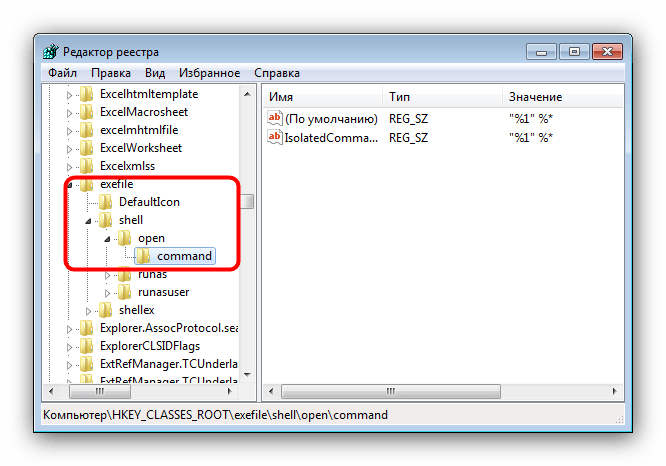Click the runasuser folder icon
Screen dimensions: 666x466
point(124,292)
